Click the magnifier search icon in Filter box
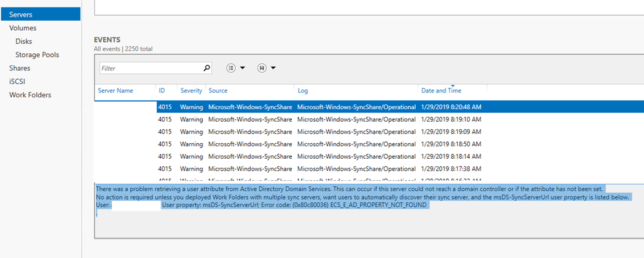This screenshot has height=258, width=644. click(x=207, y=68)
